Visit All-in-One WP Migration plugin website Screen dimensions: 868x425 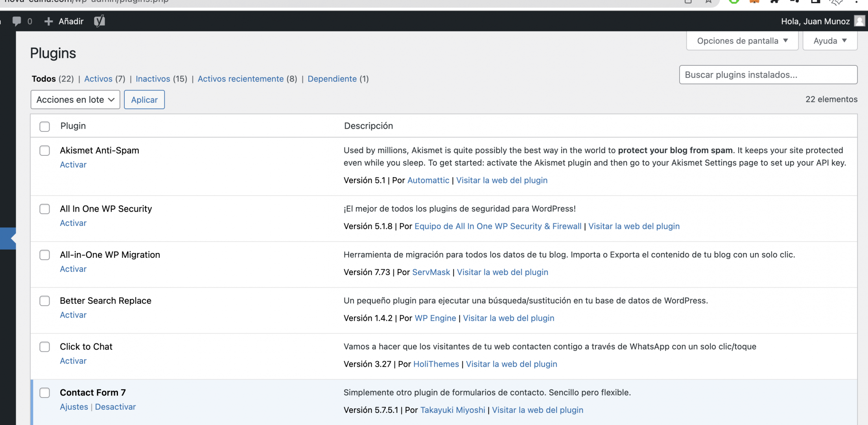pyautogui.click(x=503, y=272)
